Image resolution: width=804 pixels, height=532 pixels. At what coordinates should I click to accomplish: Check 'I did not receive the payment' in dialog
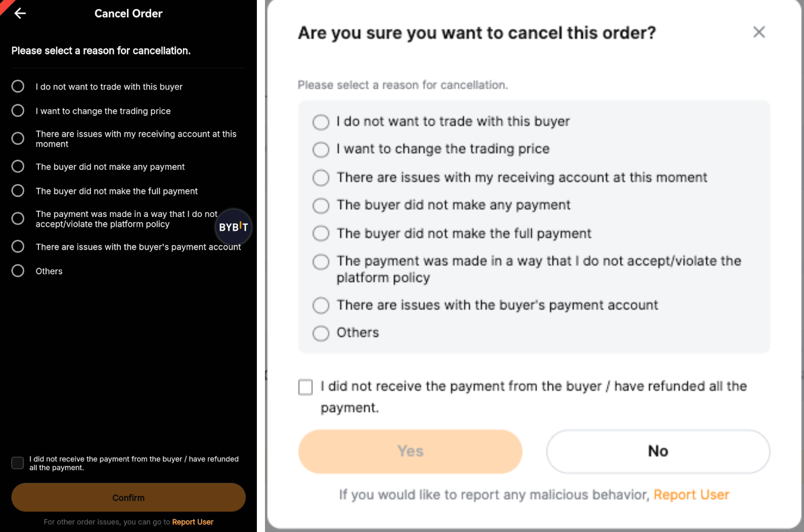pos(305,387)
